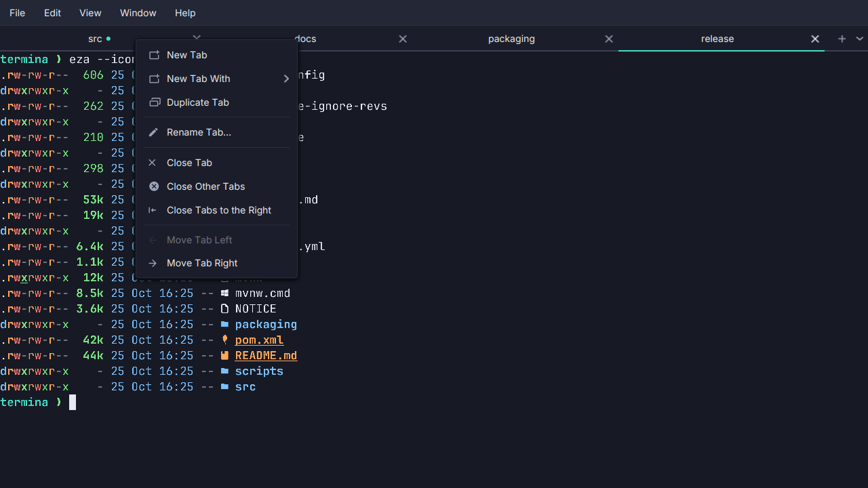Viewport: 868px width, 488px height.
Task: Open the Edit menu
Action: coord(52,13)
